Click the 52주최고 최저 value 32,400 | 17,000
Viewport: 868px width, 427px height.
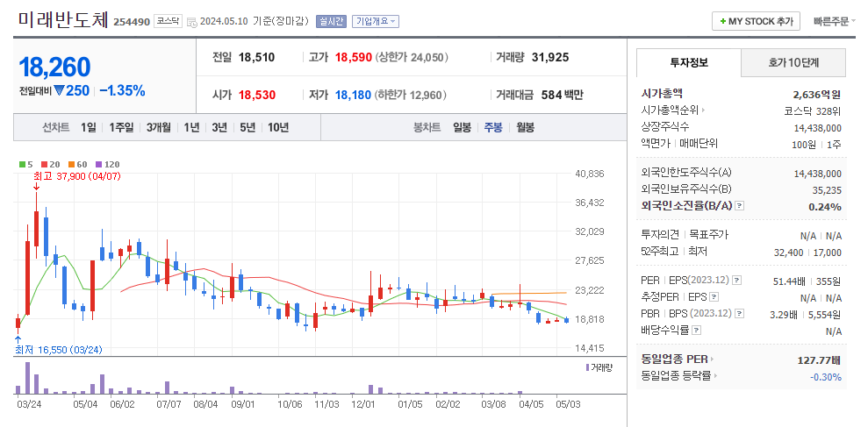(x=807, y=253)
